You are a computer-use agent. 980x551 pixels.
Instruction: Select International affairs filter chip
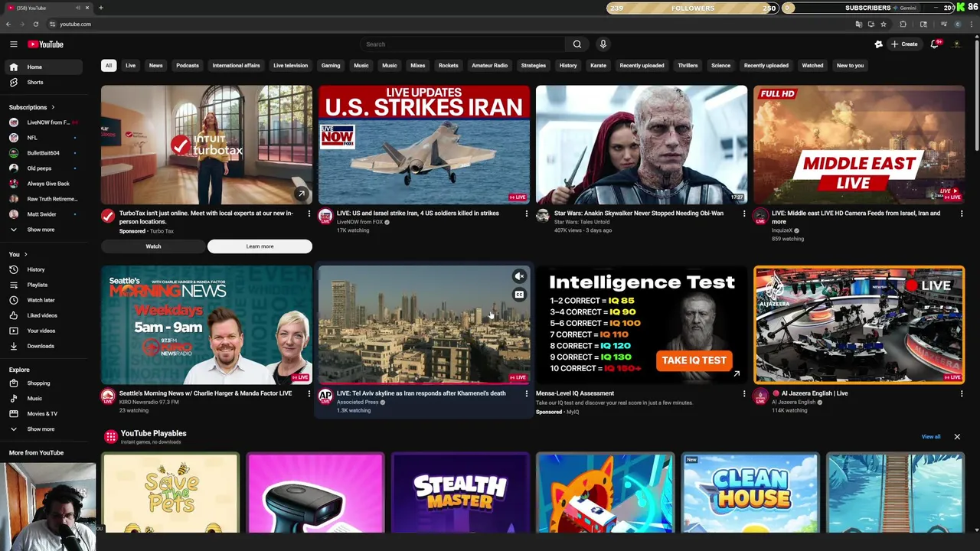click(x=236, y=65)
